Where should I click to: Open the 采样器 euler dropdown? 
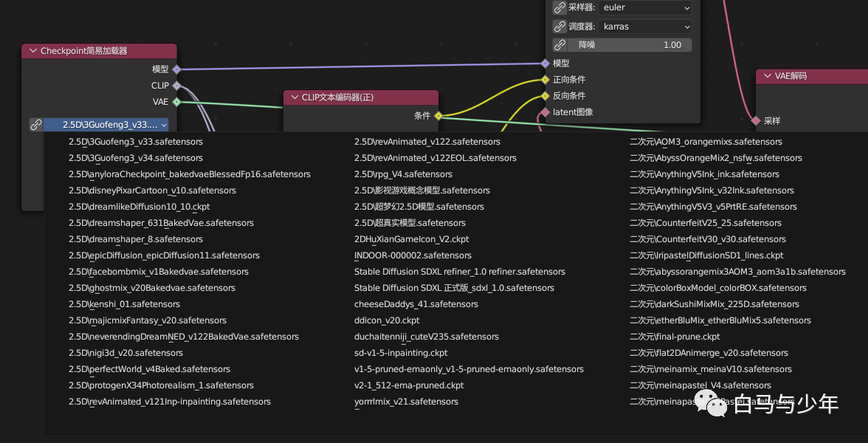(x=645, y=7)
